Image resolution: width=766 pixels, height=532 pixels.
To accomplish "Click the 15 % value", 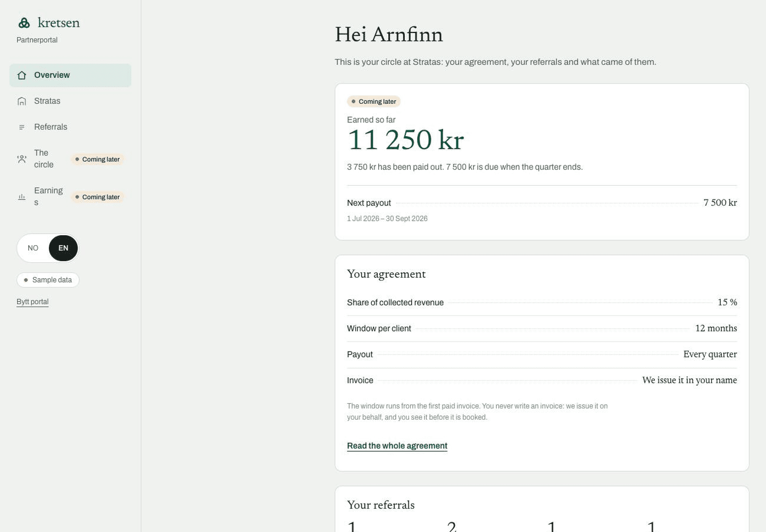I will click(x=727, y=302).
